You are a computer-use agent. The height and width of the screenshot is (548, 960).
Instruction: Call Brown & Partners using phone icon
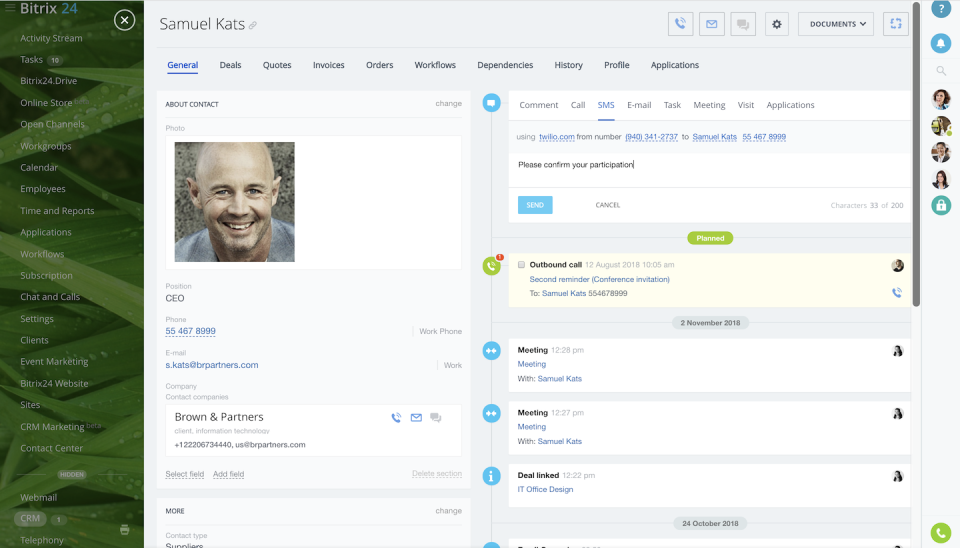[x=396, y=418]
